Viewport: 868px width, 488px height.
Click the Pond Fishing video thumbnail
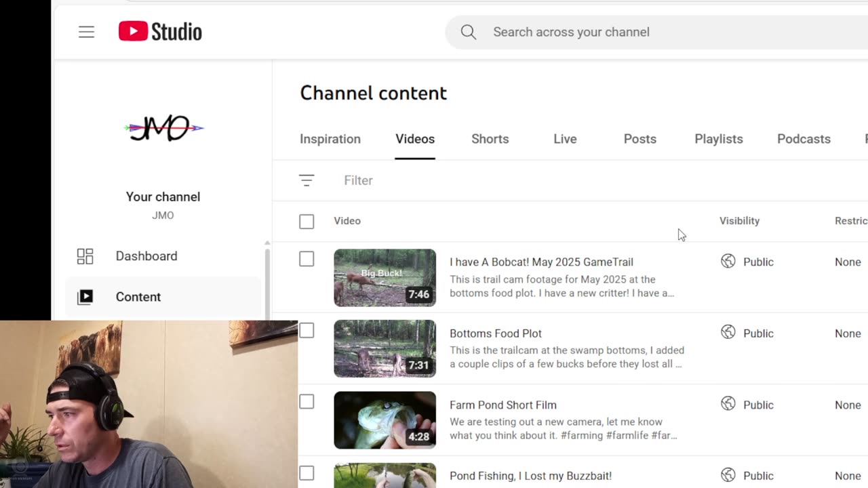[384, 475]
